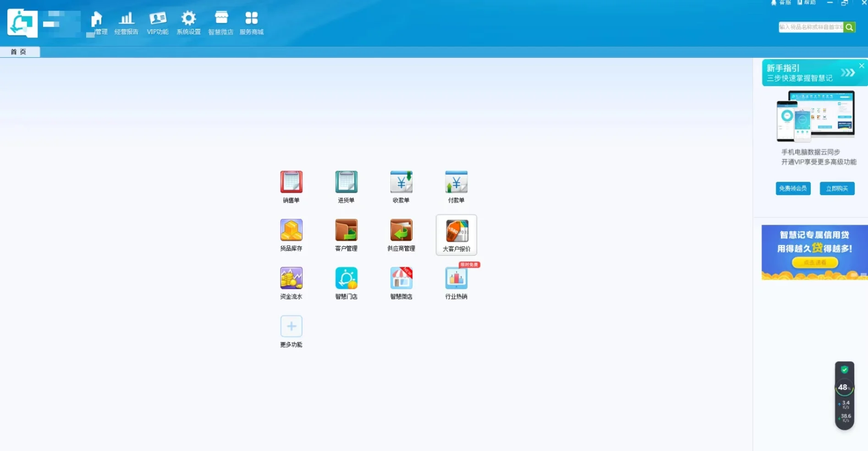Image resolution: width=868 pixels, height=451 pixels.
Task: Open 智慧门店 smart store icon
Action: click(346, 278)
